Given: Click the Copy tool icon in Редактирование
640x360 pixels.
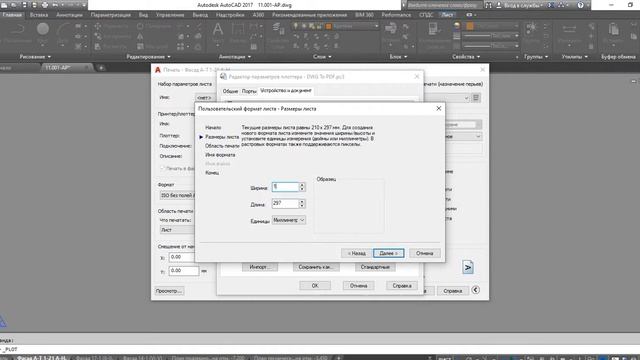Looking at the screenshot, I should coord(98,36).
